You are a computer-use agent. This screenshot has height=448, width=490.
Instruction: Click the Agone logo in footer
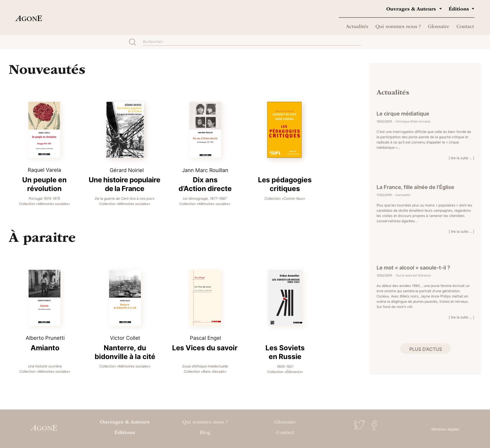click(44, 428)
